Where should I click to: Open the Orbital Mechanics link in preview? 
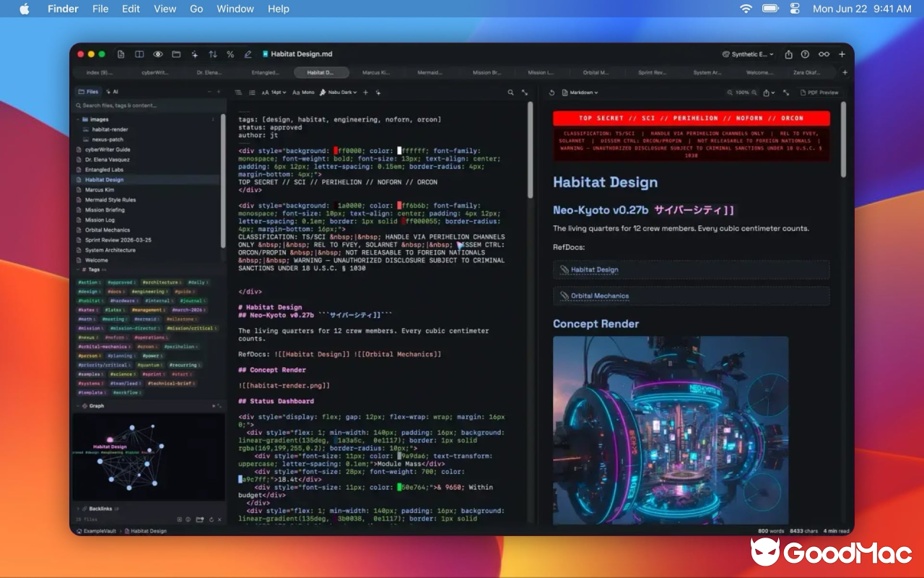tap(600, 296)
